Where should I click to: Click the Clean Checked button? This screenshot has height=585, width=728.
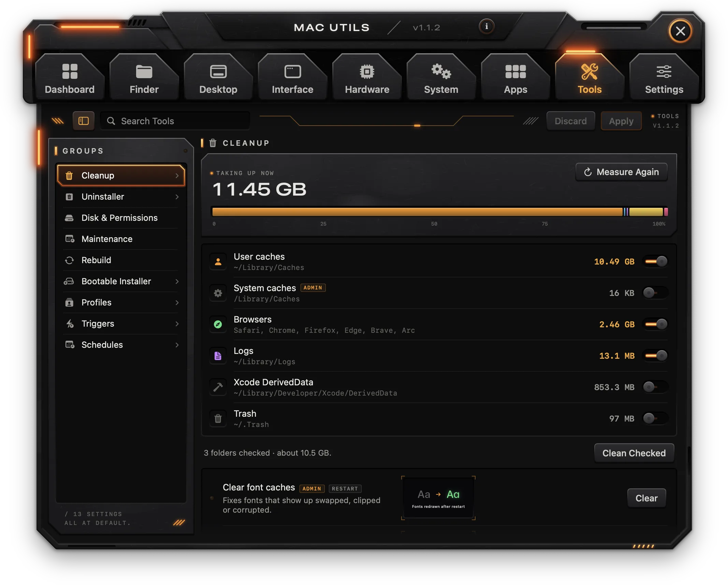coord(634,453)
